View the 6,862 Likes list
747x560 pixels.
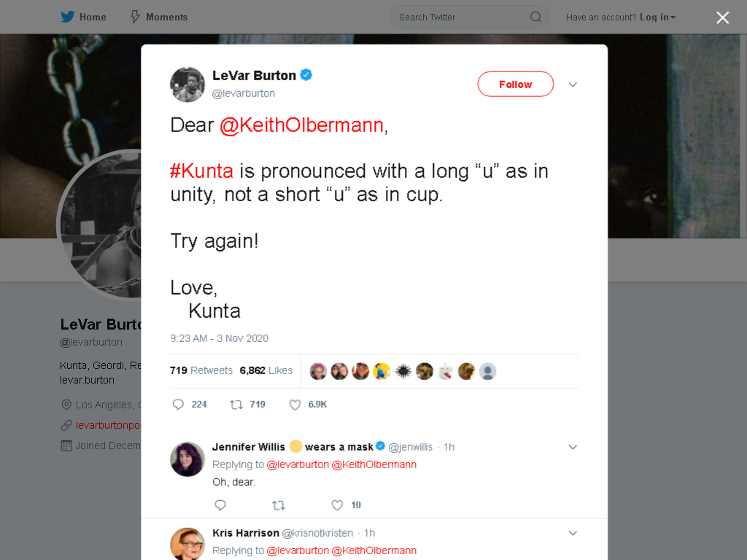(x=266, y=370)
